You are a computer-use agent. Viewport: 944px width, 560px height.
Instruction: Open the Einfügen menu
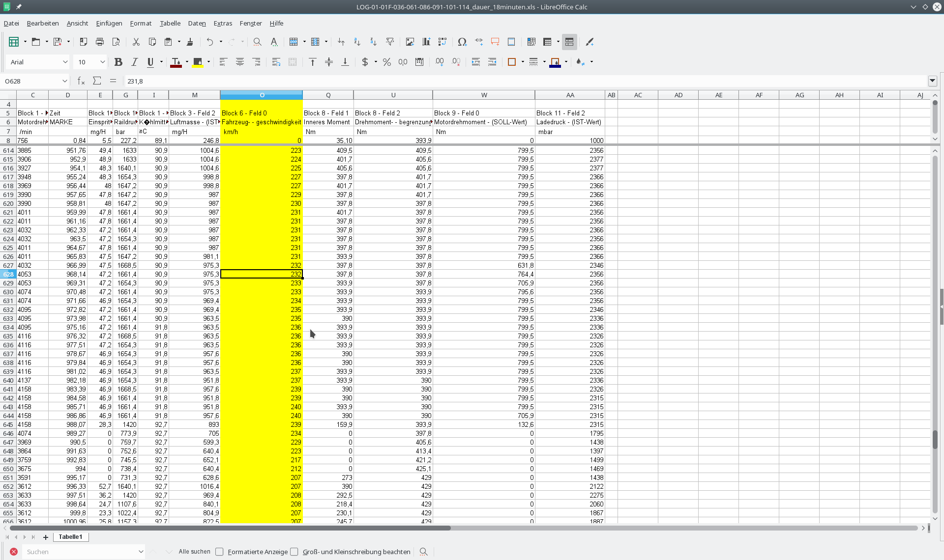(109, 23)
